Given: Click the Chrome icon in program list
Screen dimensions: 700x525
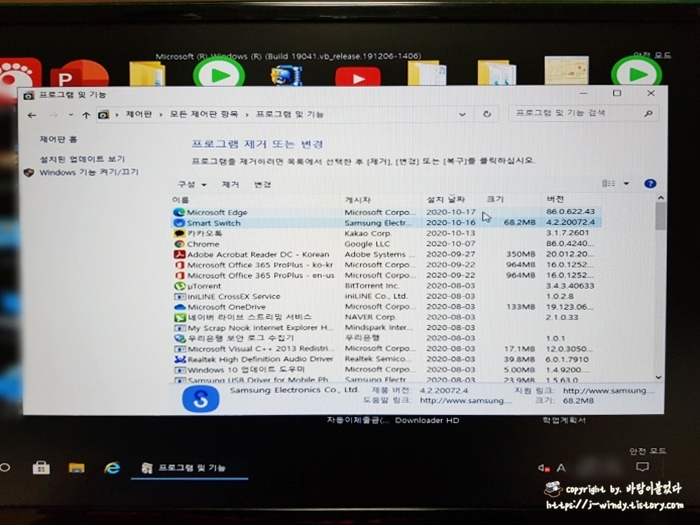Looking at the screenshot, I should click(x=179, y=244).
